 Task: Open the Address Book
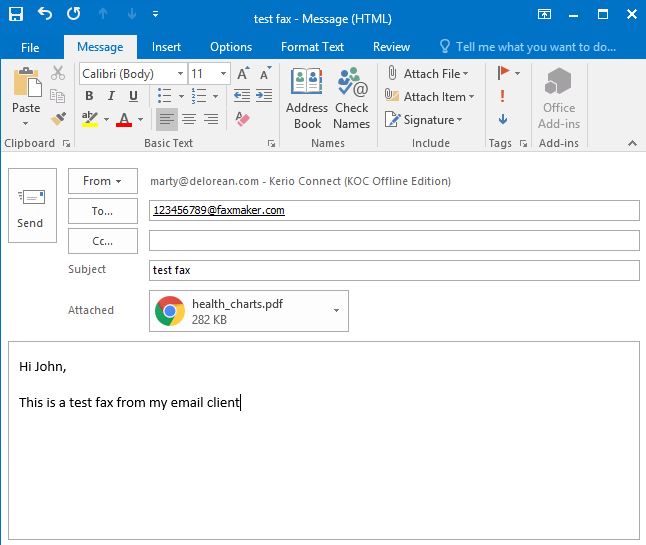pyautogui.click(x=307, y=98)
